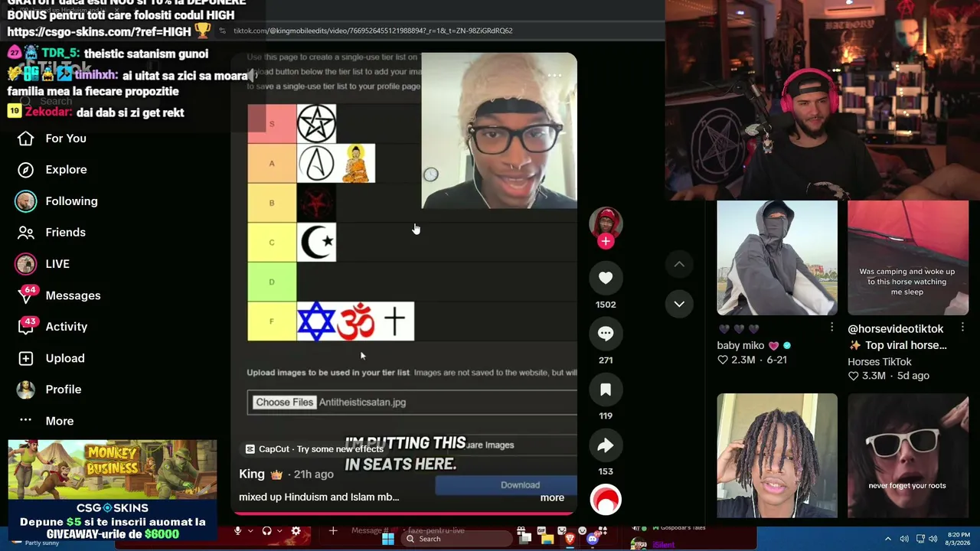
Task: Click the tiktok.com URL in address bar
Action: coord(373,31)
